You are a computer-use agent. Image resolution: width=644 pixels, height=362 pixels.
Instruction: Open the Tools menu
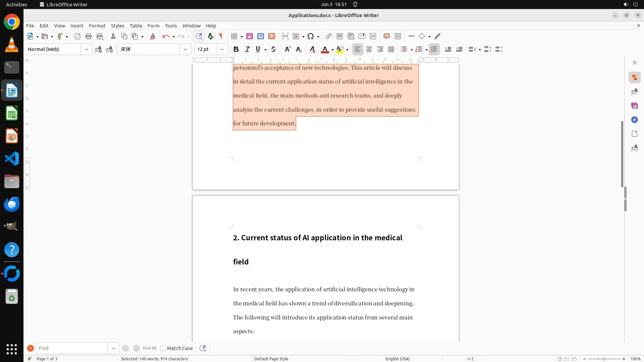coord(171,25)
